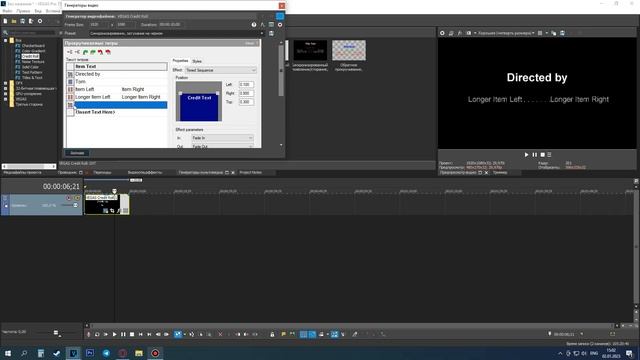
Task: Click the style icon beside 'Directed by' row
Action: 70,74
